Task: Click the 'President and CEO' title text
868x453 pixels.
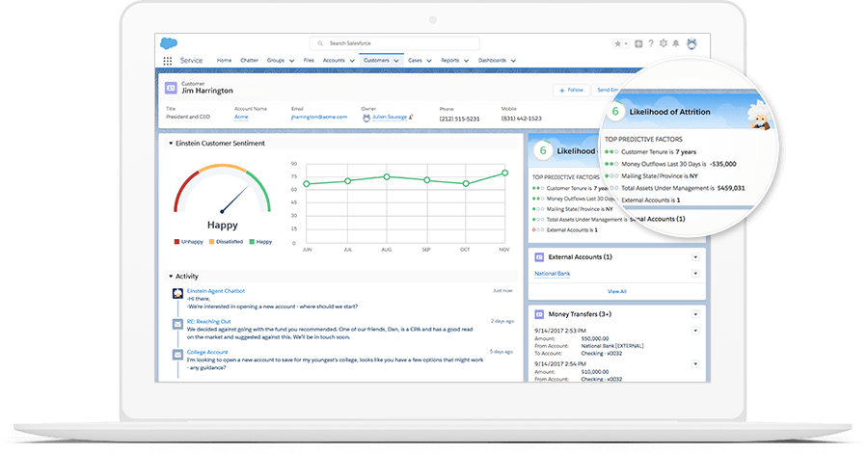Action: [188, 117]
